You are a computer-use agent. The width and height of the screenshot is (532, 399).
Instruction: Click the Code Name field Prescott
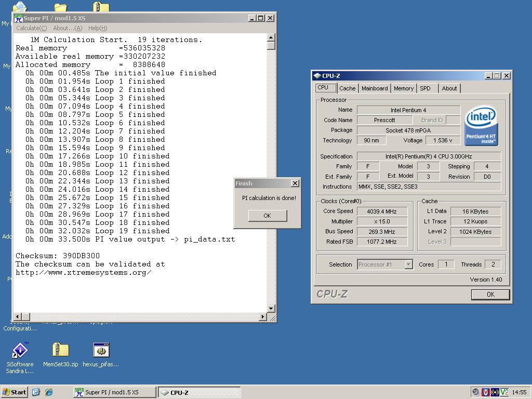pos(384,120)
